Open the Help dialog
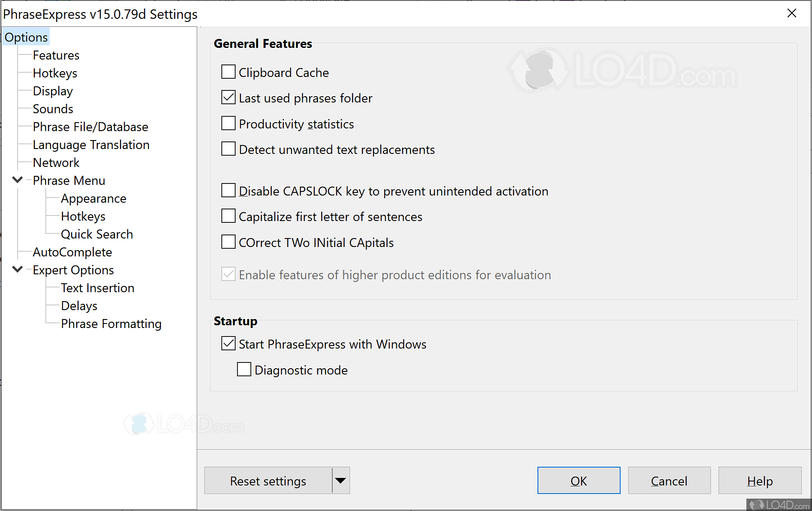 click(760, 480)
